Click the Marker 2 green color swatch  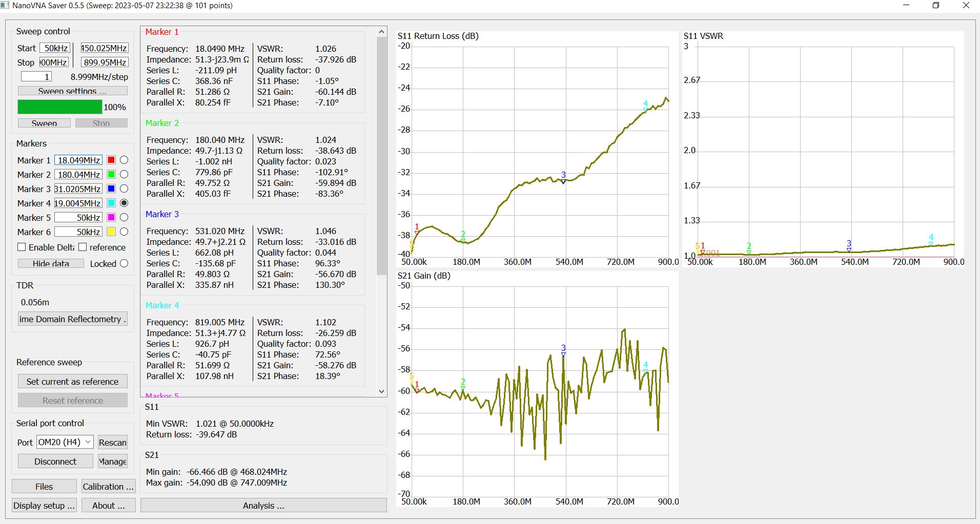point(111,175)
